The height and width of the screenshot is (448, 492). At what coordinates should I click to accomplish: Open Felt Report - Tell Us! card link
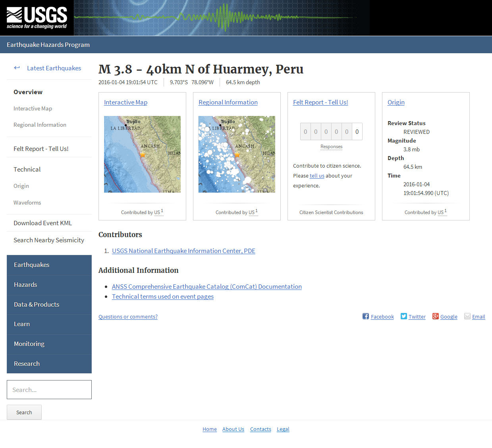[x=320, y=102]
